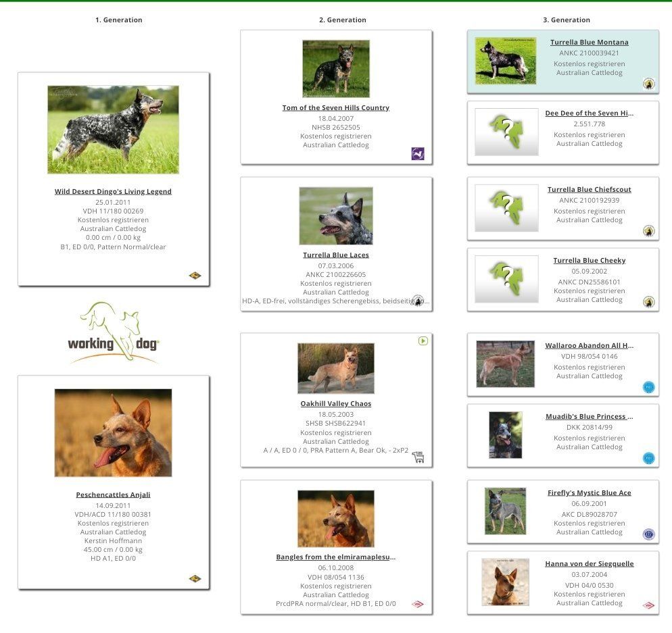This screenshot has height=633, width=672.
Task: Click Wild Desert Dingo's Living Legend photo
Action: click(113, 130)
